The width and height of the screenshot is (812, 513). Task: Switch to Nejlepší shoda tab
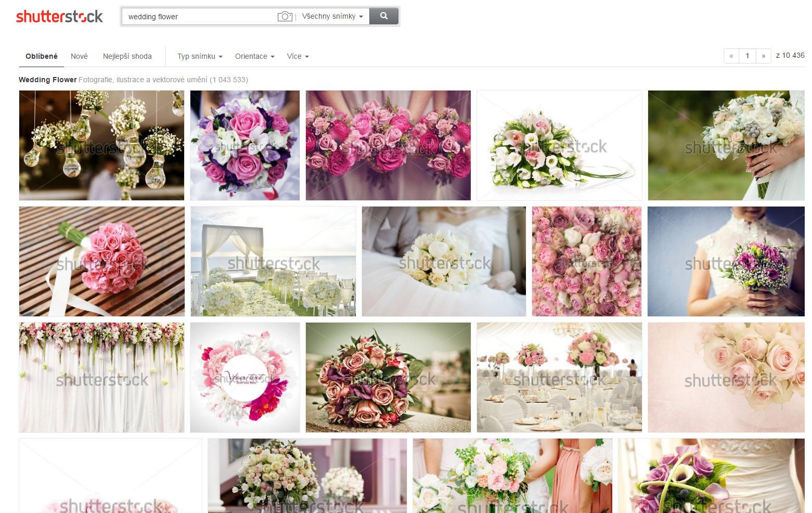(127, 56)
